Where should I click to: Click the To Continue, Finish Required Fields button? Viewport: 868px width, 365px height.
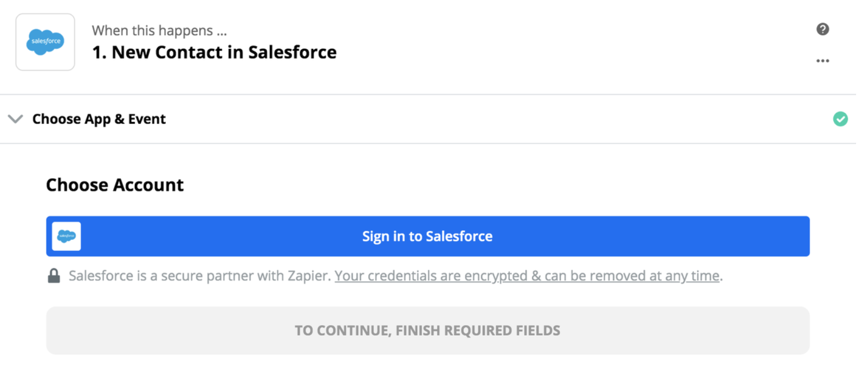pos(427,330)
